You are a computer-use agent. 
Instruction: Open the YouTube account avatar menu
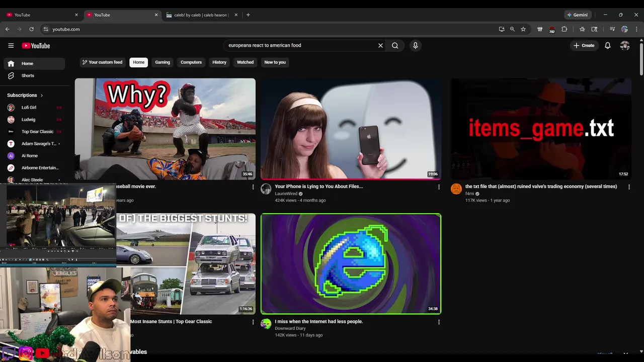[625, 46]
